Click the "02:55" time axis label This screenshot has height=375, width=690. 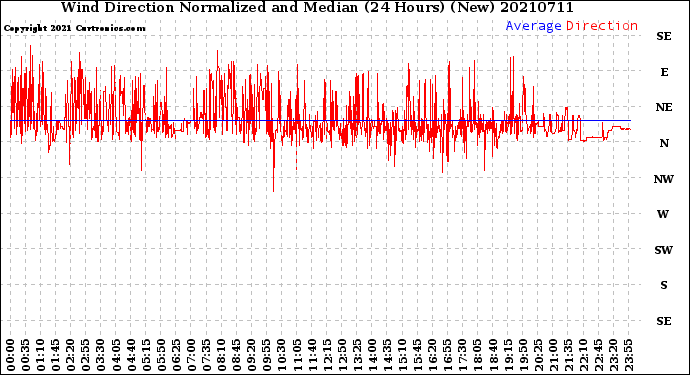[86, 355]
